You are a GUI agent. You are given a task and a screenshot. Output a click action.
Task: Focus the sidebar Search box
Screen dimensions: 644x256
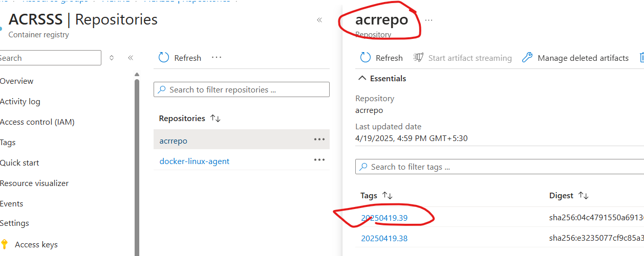(50, 58)
